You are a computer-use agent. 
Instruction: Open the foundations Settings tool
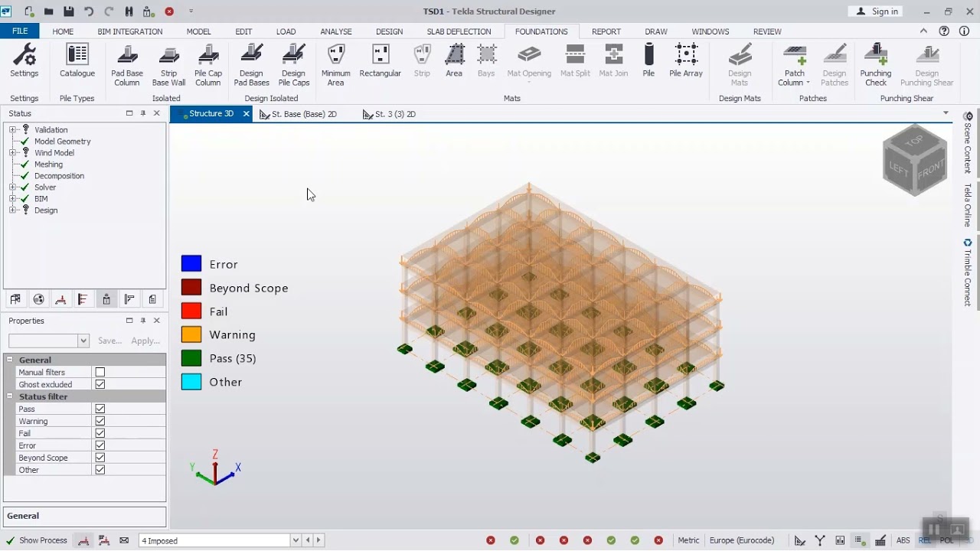point(24,61)
